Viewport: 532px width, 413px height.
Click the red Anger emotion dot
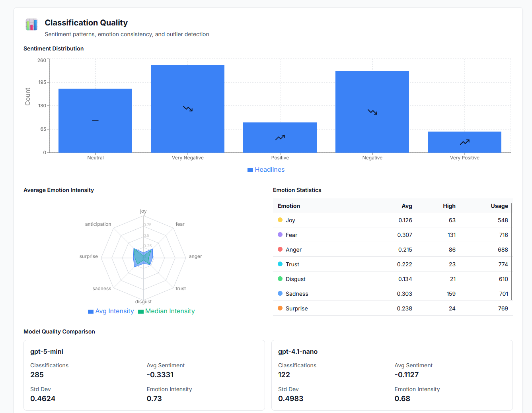pyautogui.click(x=280, y=249)
